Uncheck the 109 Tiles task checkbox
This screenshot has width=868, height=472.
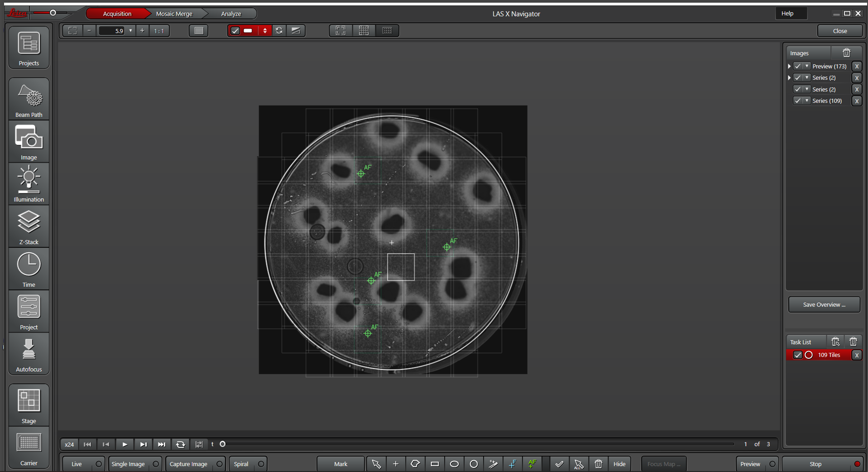point(798,355)
